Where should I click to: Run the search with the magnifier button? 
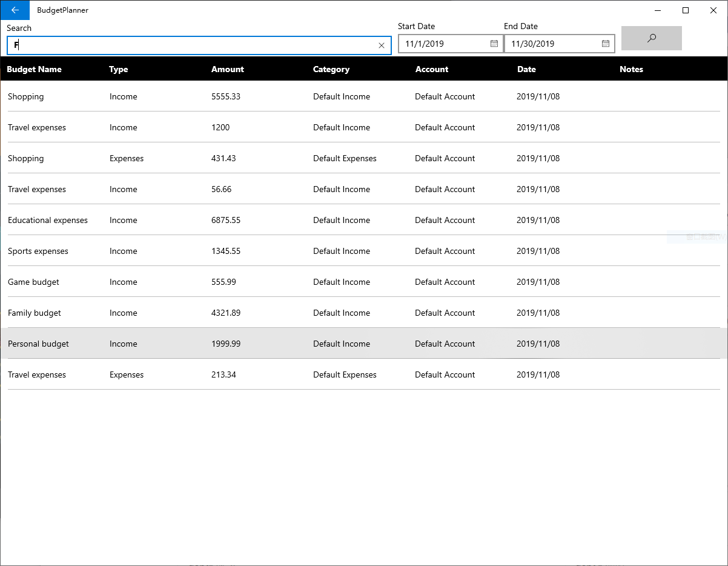[652, 38]
